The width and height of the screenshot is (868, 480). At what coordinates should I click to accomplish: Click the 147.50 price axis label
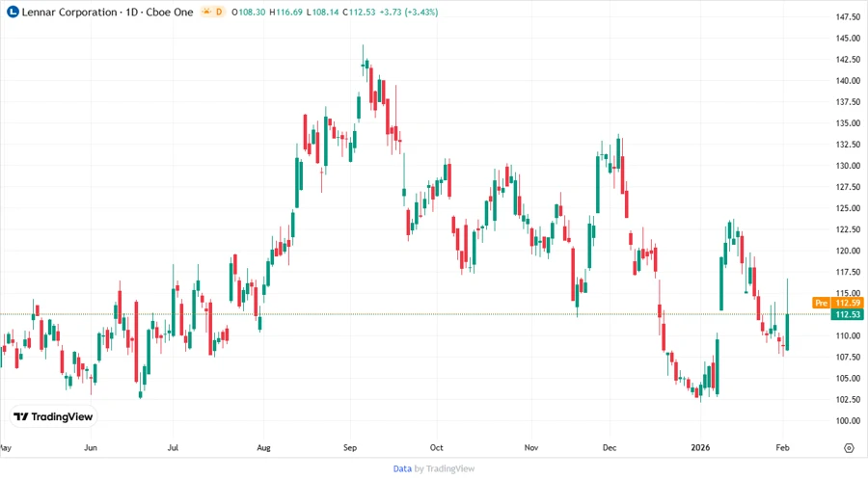[848, 17]
